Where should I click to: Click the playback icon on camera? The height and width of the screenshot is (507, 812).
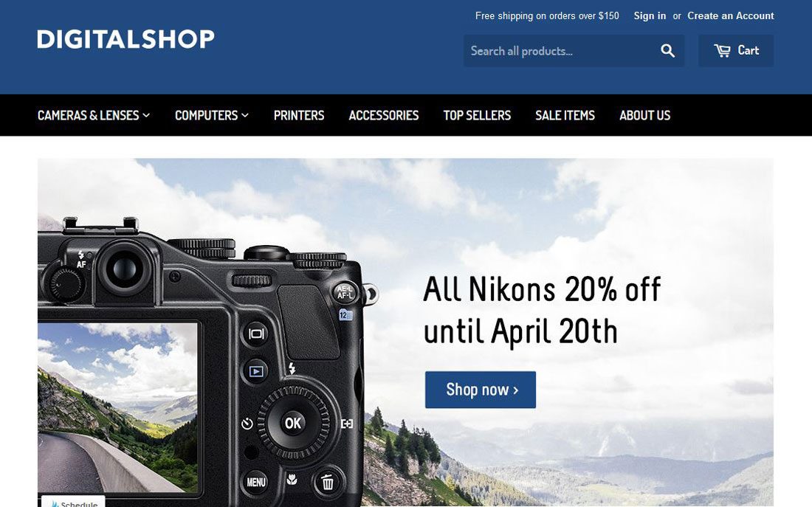pyautogui.click(x=256, y=371)
